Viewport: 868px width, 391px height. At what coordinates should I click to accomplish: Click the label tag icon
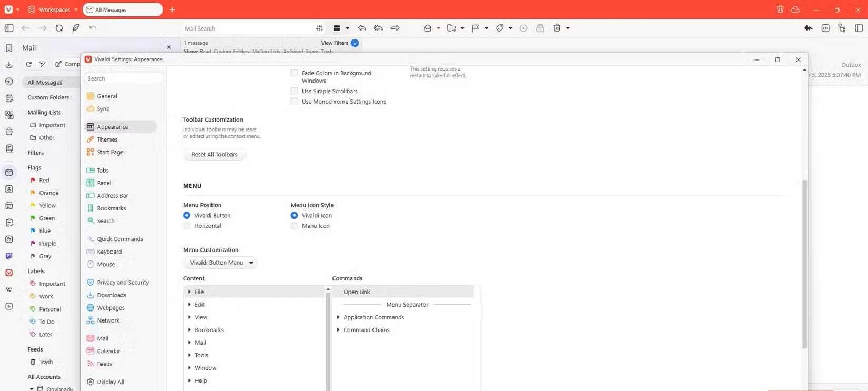[x=500, y=28]
